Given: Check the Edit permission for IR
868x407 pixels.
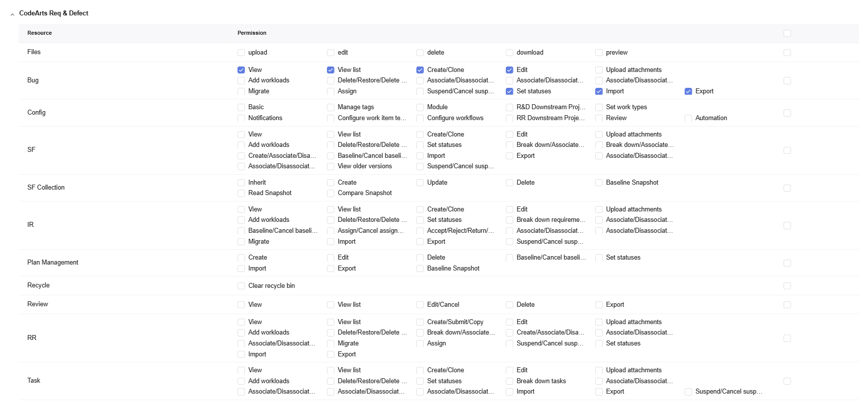Looking at the screenshot, I should (509, 209).
